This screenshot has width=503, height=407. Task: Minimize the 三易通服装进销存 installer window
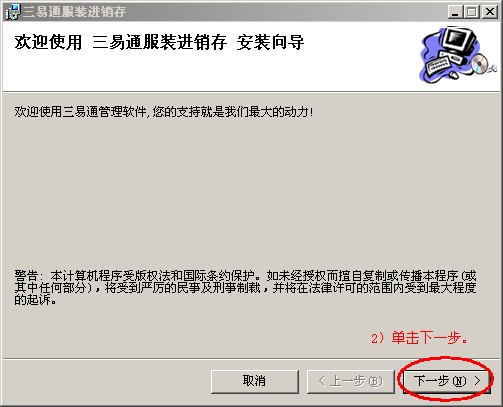tap(455, 12)
